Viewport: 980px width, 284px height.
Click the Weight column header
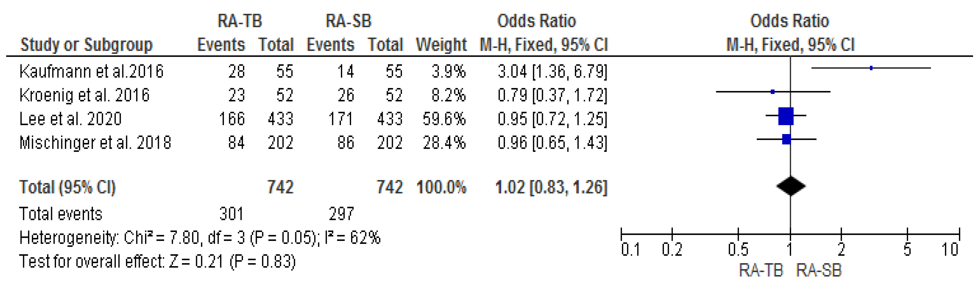[x=441, y=45]
